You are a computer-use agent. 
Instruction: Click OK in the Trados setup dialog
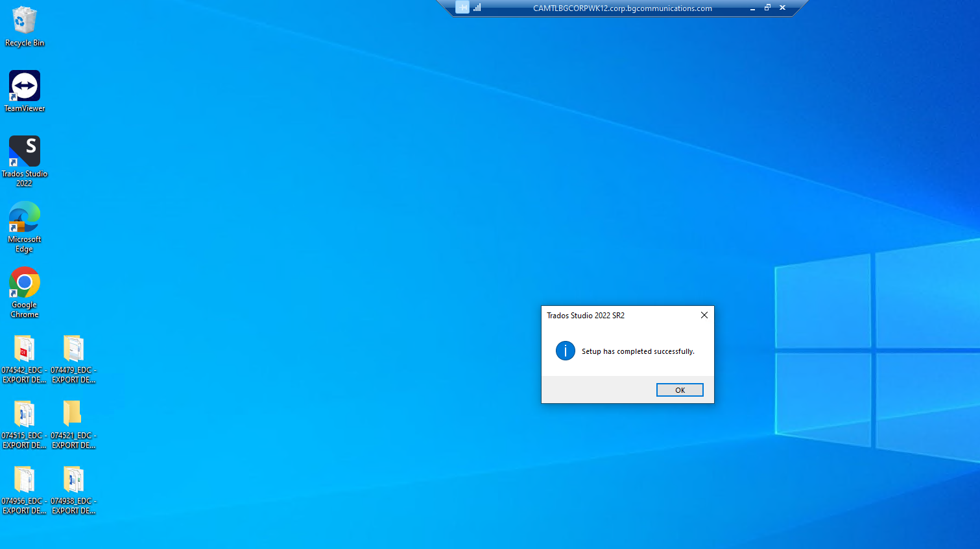[x=680, y=390]
